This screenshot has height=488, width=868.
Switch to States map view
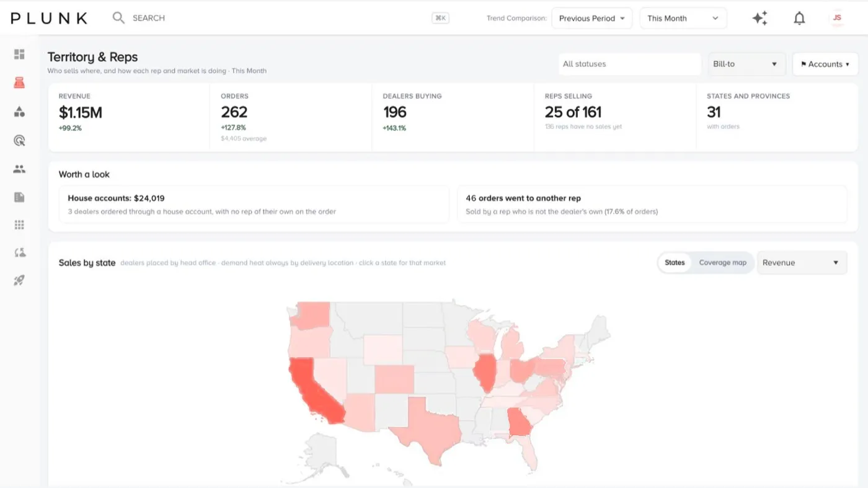[x=675, y=263]
